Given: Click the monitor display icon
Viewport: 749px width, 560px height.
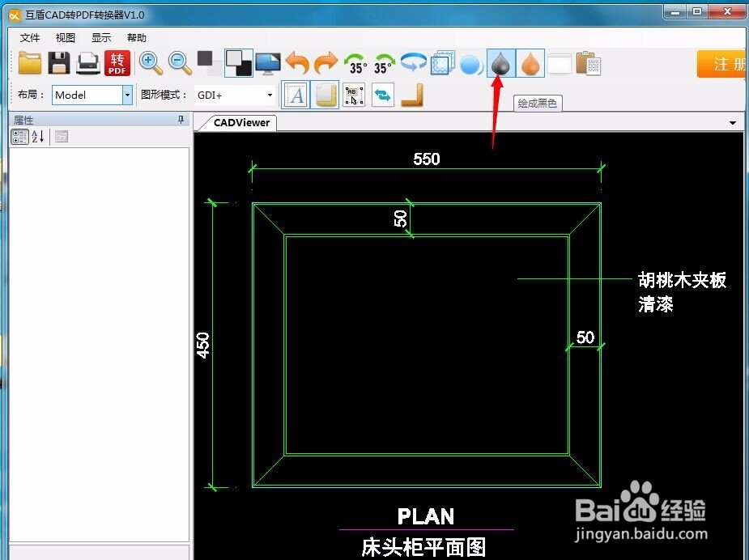Looking at the screenshot, I should click(x=268, y=63).
